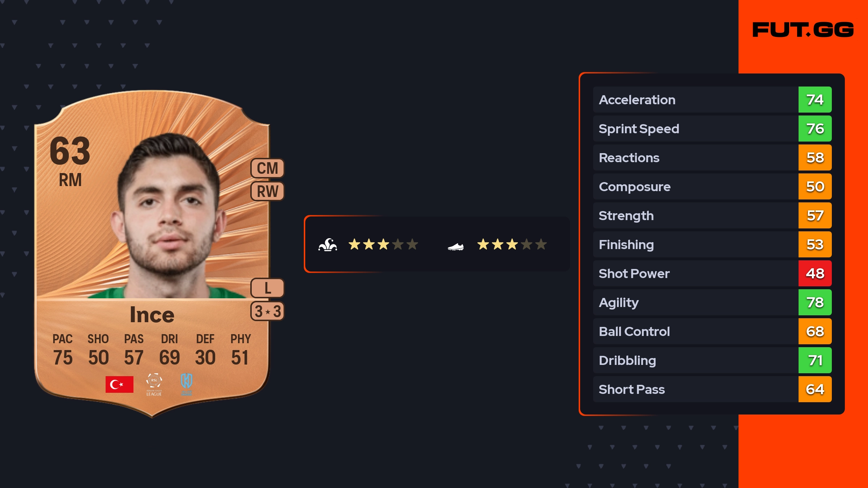Image resolution: width=868 pixels, height=488 pixels.
Task: Click the 3-star skill/weak foot badge
Action: click(268, 311)
